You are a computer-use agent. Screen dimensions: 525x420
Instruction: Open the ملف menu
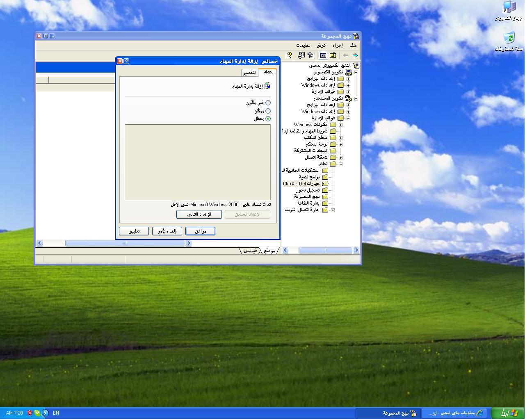[353, 45]
